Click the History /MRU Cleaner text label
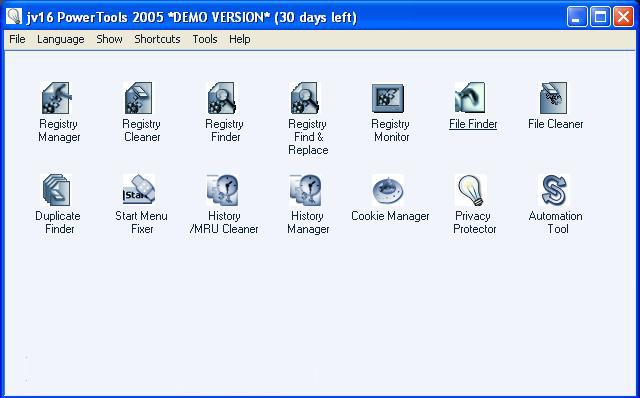 pos(224,222)
